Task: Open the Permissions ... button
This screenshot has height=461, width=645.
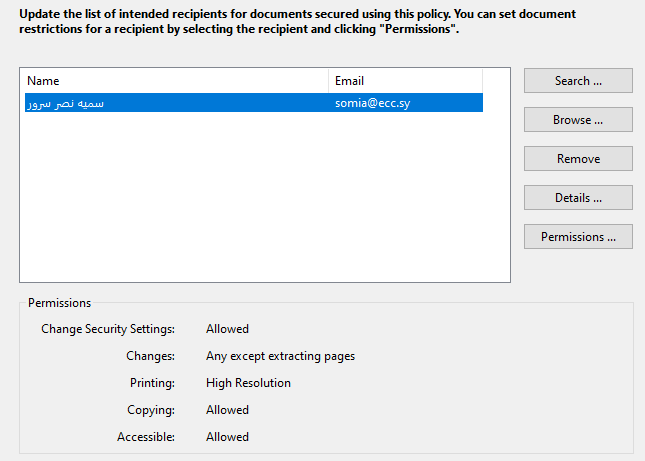Action: 578,237
